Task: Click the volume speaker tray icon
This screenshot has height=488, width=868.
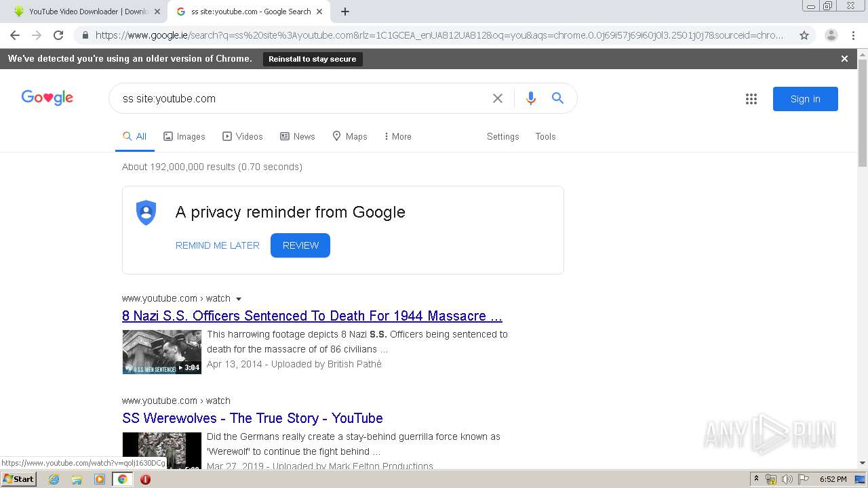Action: tap(787, 479)
